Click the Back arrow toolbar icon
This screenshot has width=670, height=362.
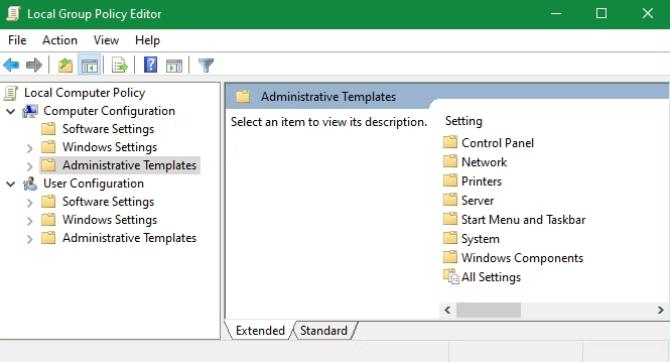[11, 65]
